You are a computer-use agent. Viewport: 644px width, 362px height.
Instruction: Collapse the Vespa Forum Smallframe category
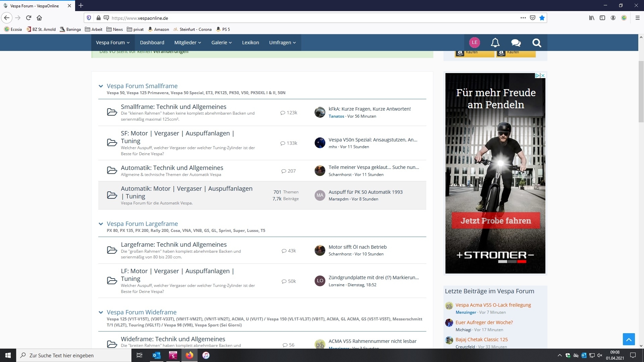tap(101, 86)
